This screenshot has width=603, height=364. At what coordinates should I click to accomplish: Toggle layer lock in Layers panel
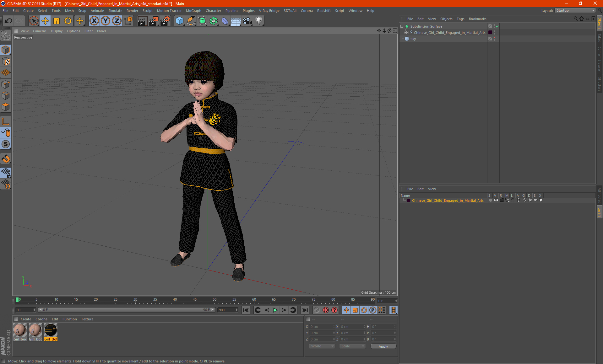tap(513, 200)
